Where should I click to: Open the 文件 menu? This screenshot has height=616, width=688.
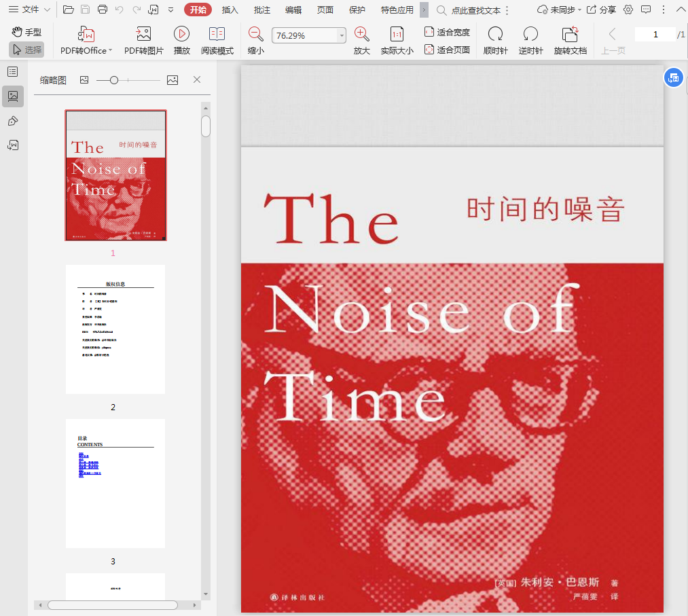click(x=29, y=10)
